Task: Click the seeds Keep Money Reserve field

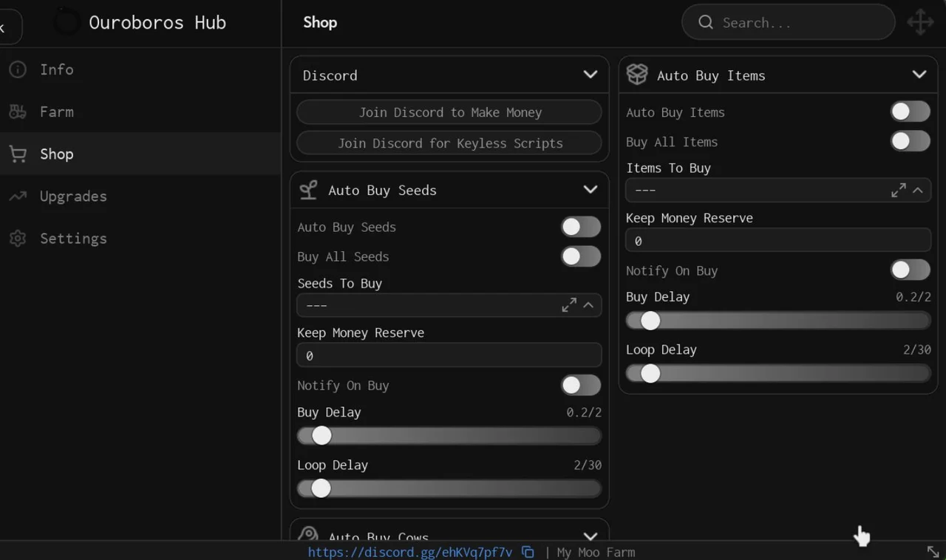Action: pos(449,355)
